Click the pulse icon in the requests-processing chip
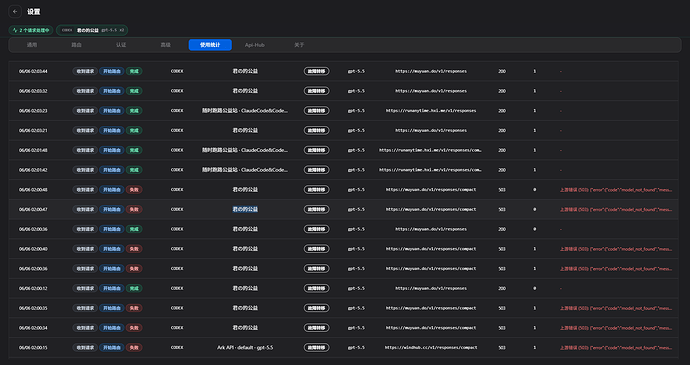690x365 pixels. click(15, 30)
